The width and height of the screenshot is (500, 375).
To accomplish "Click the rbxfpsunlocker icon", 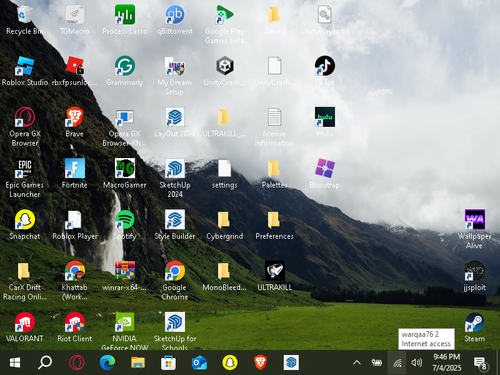I will click(x=75, y=66).
